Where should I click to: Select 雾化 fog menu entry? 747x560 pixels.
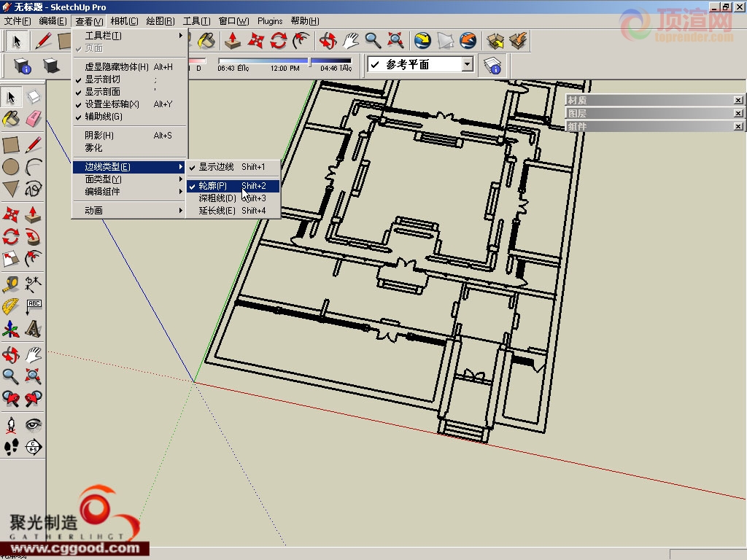click(x=130, y=147)
